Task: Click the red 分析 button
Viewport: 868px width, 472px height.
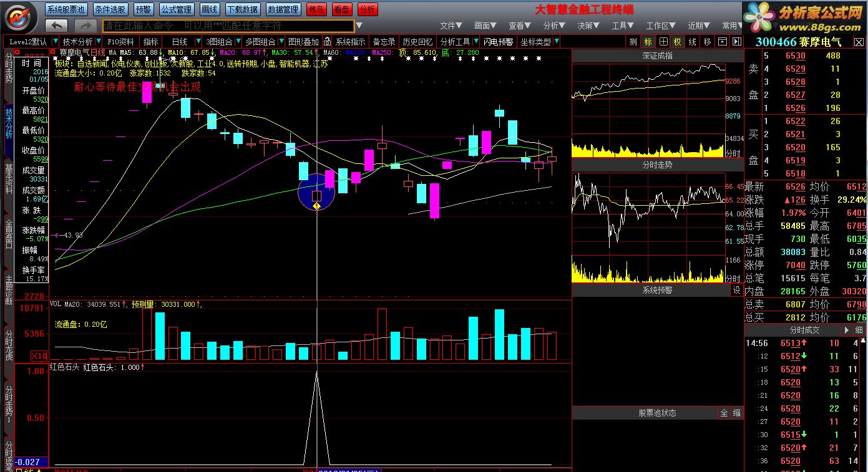Action: coord(367,9)
